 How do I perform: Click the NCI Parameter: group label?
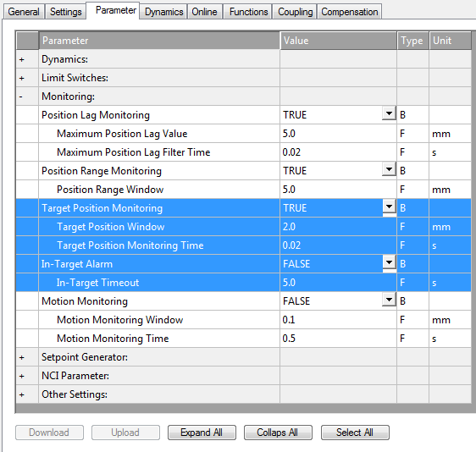click(75, 376)
